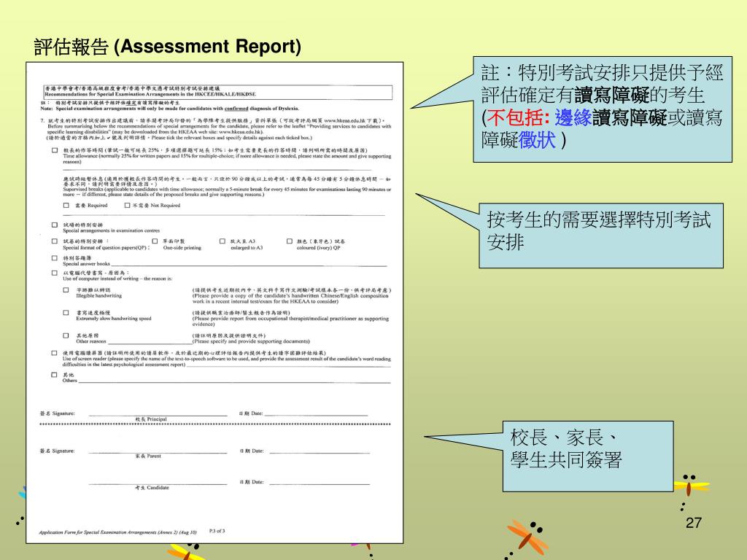
Task: Tick the final Others checkbox
Action: click(54, 375)
